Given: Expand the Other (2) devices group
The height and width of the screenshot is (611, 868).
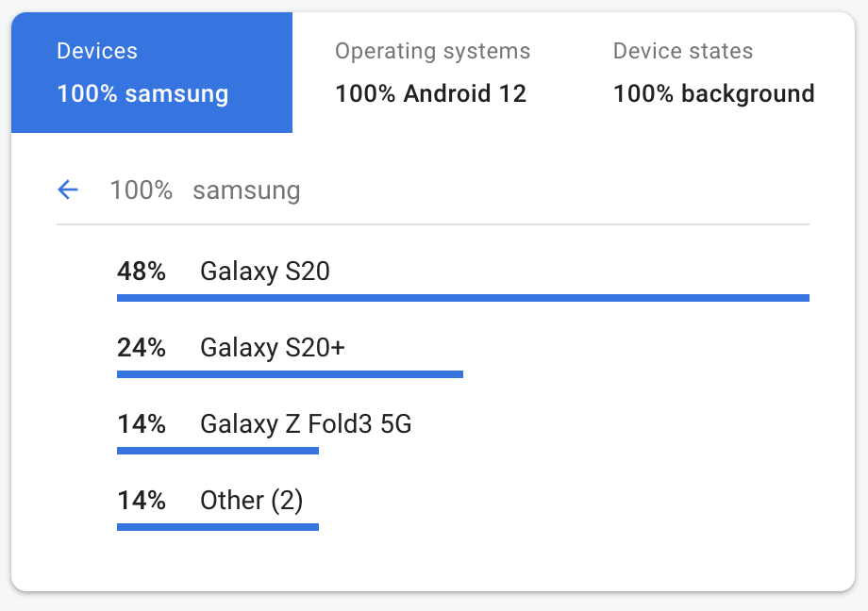Looking at the screenshot, I should pos(252,501).
